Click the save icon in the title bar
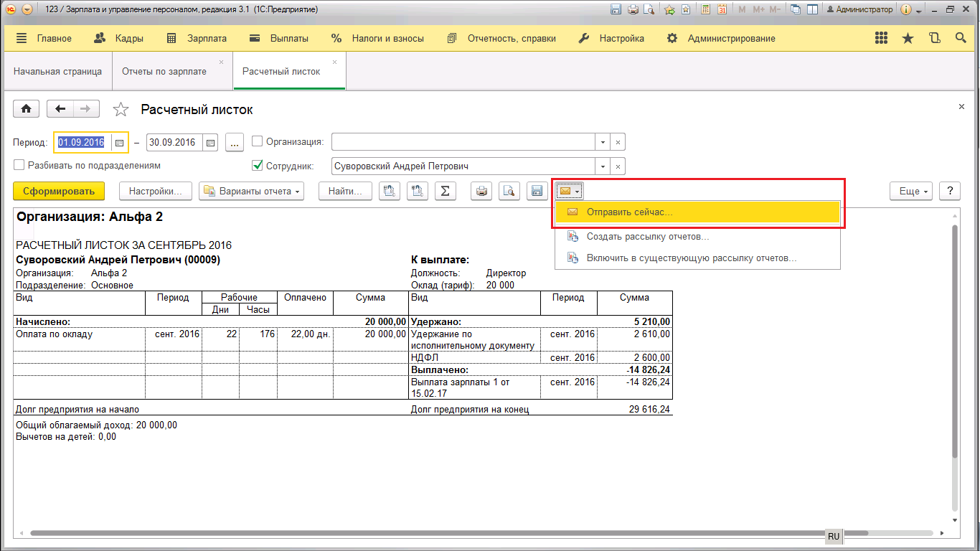Image resolution: width=980 pixels, height=551 pixels. [x=616, y=9]
